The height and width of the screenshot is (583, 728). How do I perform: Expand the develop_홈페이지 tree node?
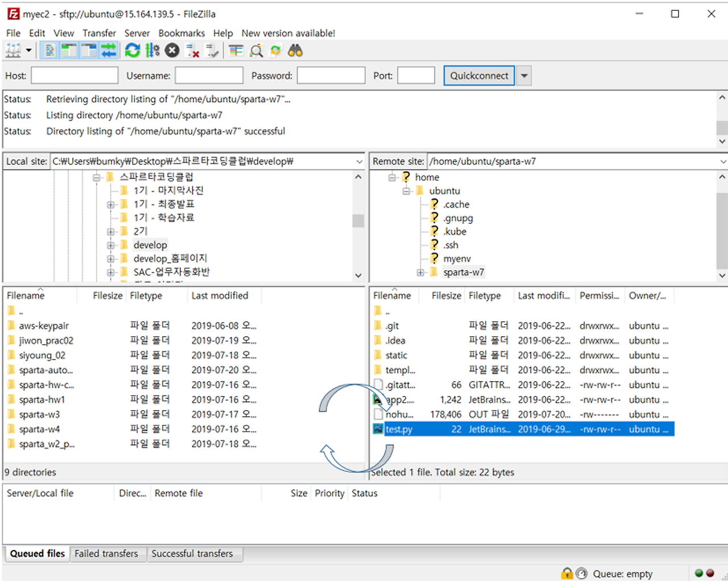[x=111, y=259]
